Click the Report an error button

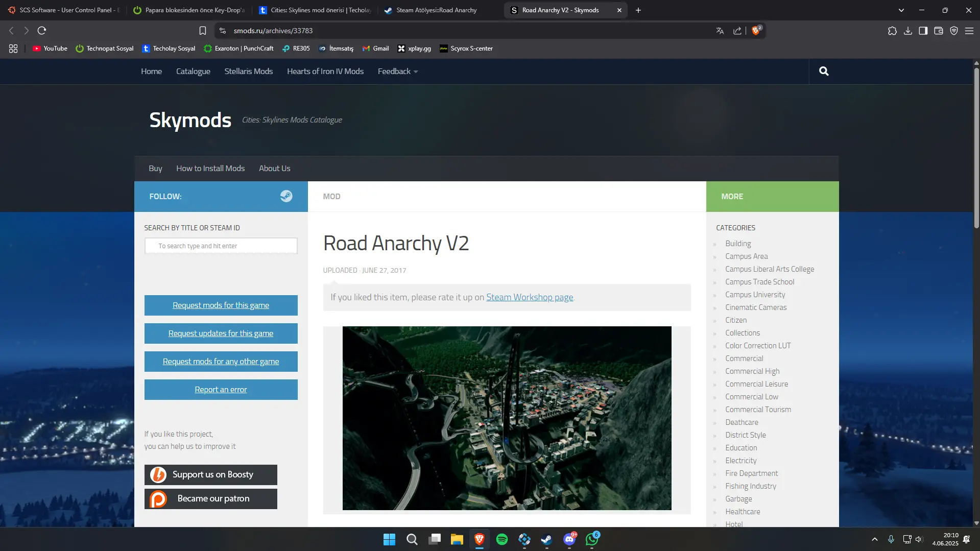click(x=221, y=390)
